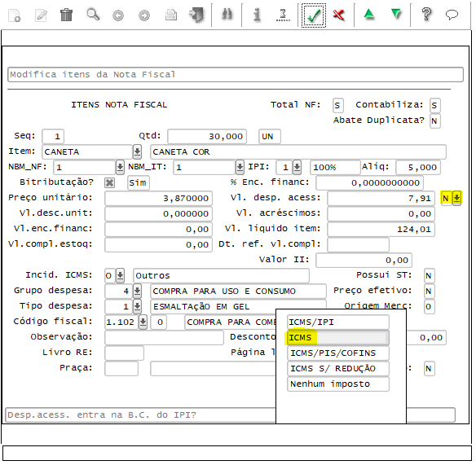
Task: Click the % Enc. financ field
Action: coord(369,183)
